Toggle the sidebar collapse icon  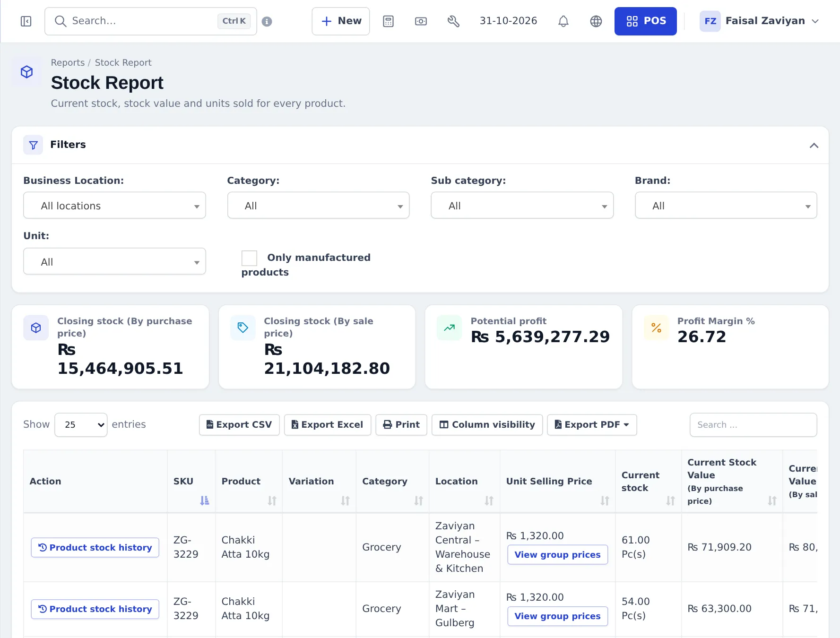coord(26,21)
